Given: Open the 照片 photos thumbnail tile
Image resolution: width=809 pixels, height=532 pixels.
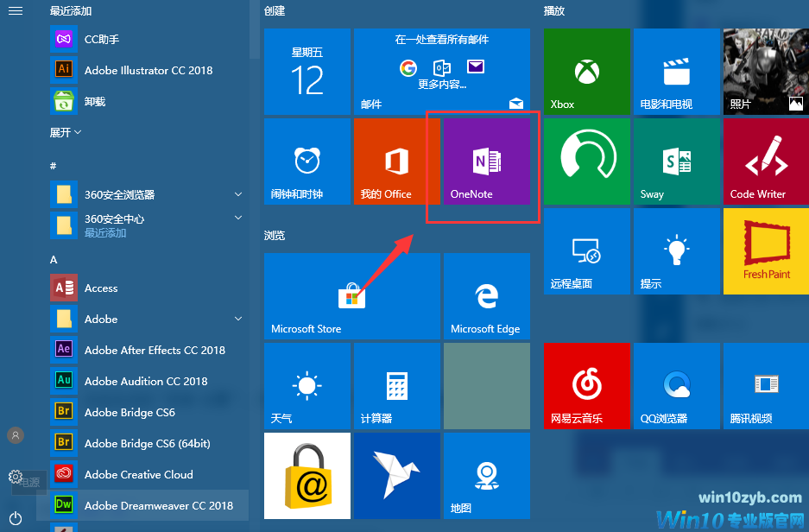Looking at the screenshot, I should coord(765,72).
